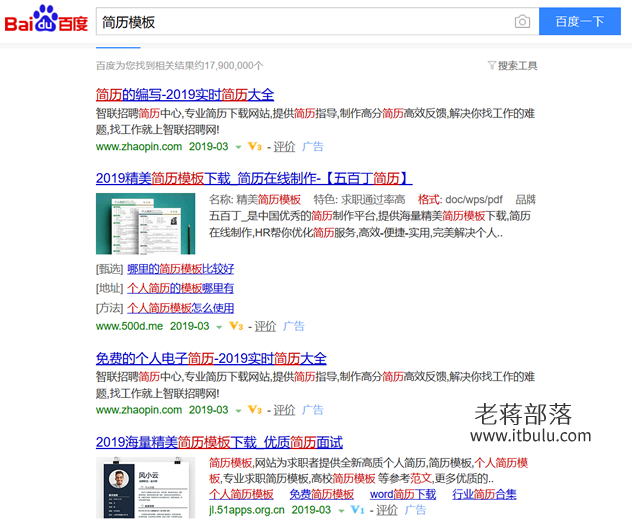This screenshot has width=632, height=530.
Task: Open second www.zhaopin.com URL under 免费的个人电子简历
Action: [139, 410]
